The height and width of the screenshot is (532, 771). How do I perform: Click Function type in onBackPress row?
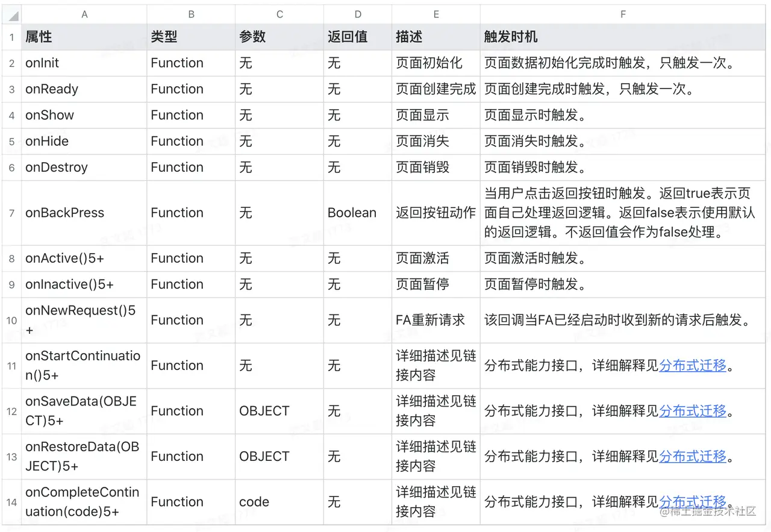click(x=191, y=213)
